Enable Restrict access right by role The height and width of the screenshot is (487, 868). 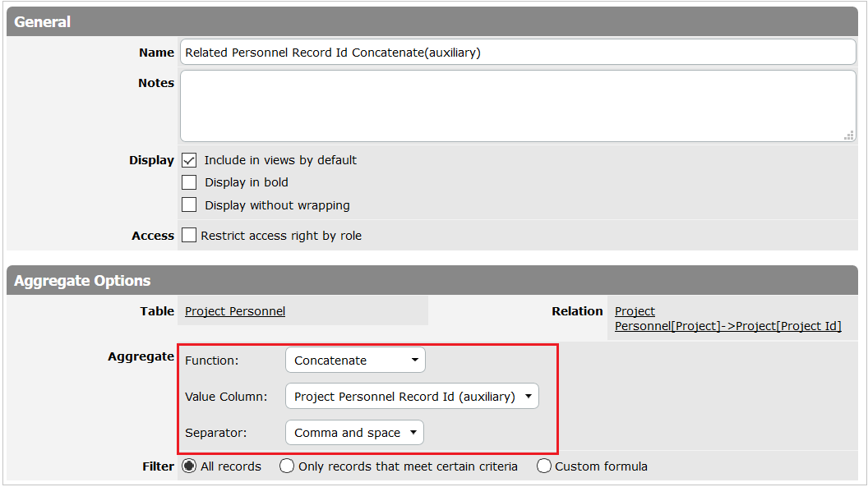189,236
